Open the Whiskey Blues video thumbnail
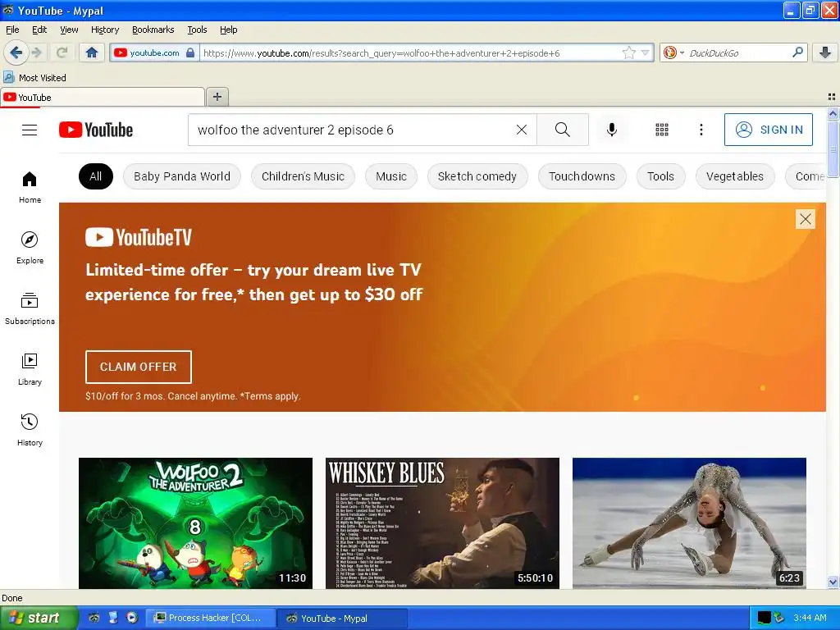This screenshot has height=630, width=840. tap(442, 523)
